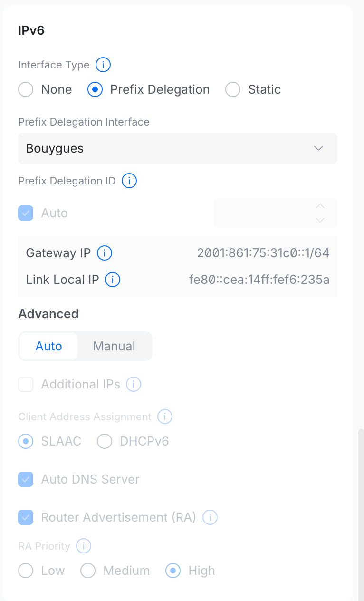Switch to the Auto advanced tab
Viewport: 364px width, 601px height.
(x=49, y=346)
